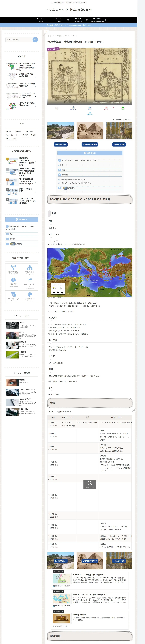Image resolution: width=145 pixels, height=644 pixels.
Task: Click the purple リベラルアーツ label on the featured image
Action: tap(53, 49)
